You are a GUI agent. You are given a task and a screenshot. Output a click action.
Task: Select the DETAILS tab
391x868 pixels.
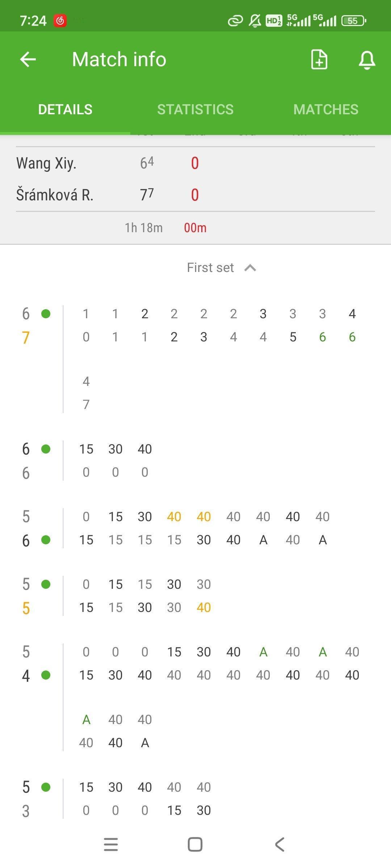point(65,110)
